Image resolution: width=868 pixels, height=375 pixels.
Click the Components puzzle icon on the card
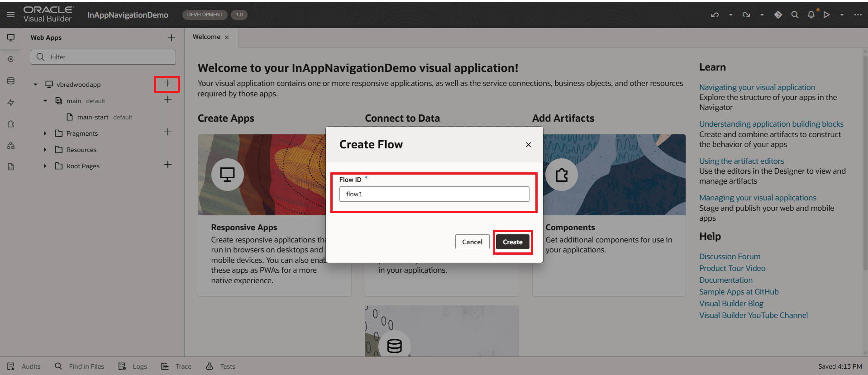562,175
